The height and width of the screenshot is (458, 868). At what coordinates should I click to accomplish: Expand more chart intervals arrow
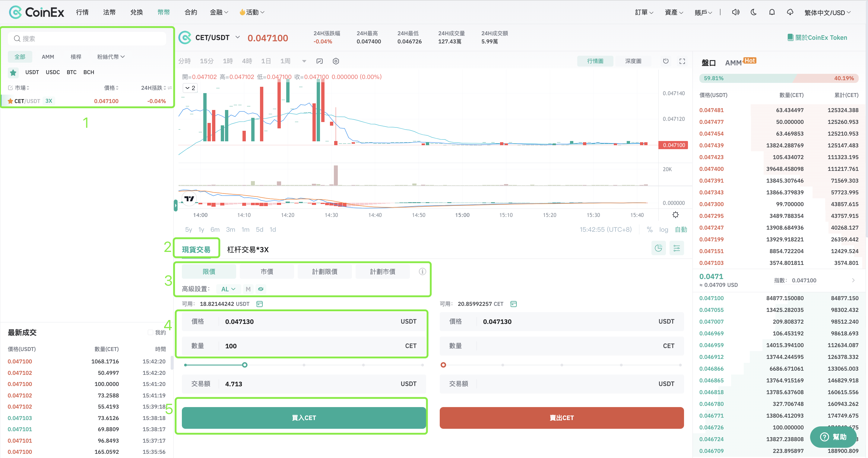[x=304, y=61]
